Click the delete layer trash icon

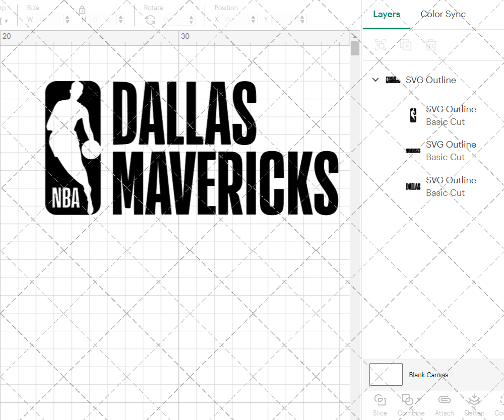(x=431, y=45)
